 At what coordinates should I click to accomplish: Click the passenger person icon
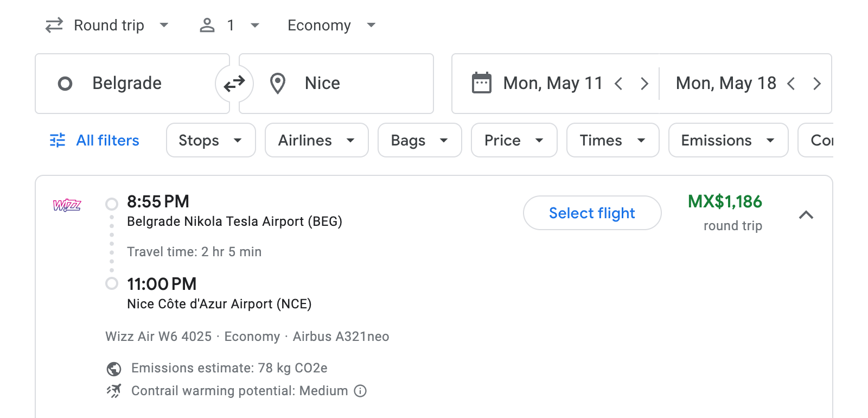tap(207, 25)
